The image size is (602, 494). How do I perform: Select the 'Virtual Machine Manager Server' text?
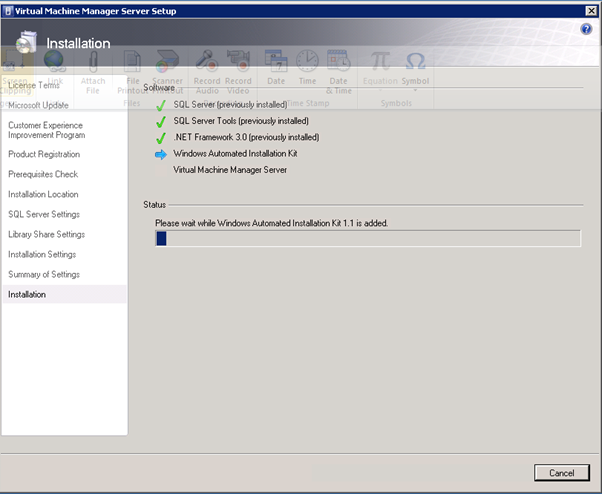point(230,170)
